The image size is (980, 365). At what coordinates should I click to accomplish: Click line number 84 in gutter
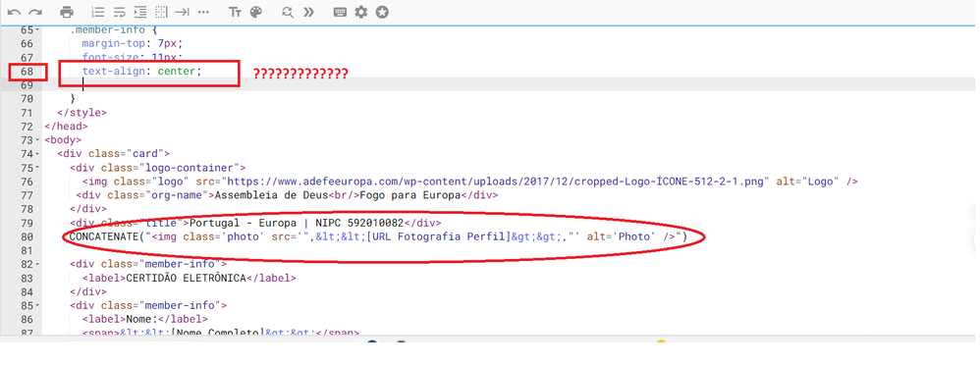(27, 291)
